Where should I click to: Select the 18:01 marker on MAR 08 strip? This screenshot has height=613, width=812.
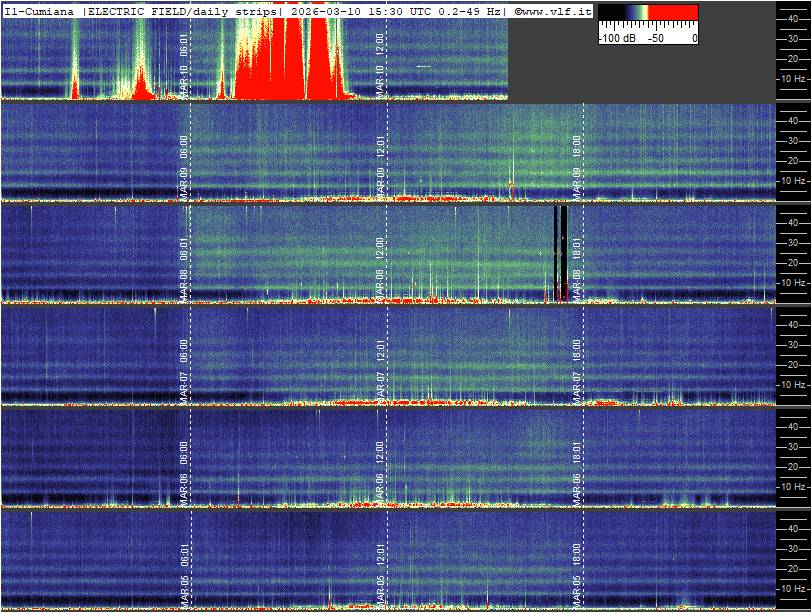[x=576, y=248]
